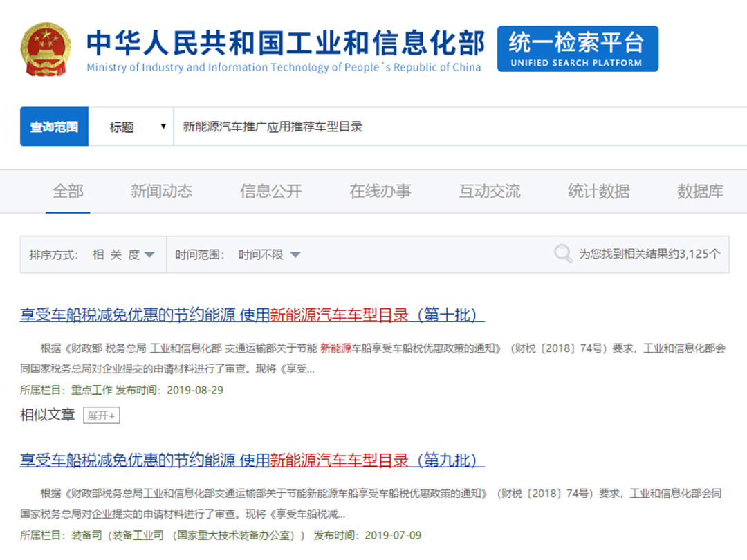
Task: Click the national emblem logo
Action: click(46, 49)
